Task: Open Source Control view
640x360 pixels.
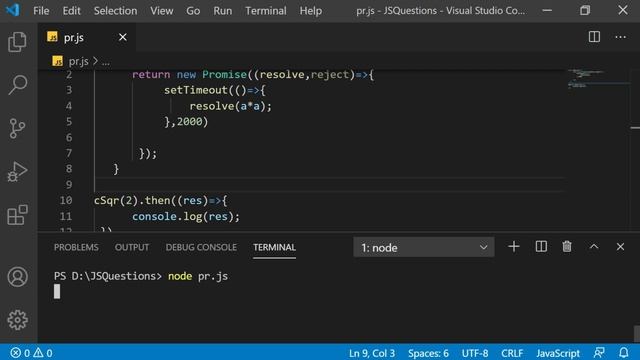Action: pyautogui.click(x=17, y=128)
